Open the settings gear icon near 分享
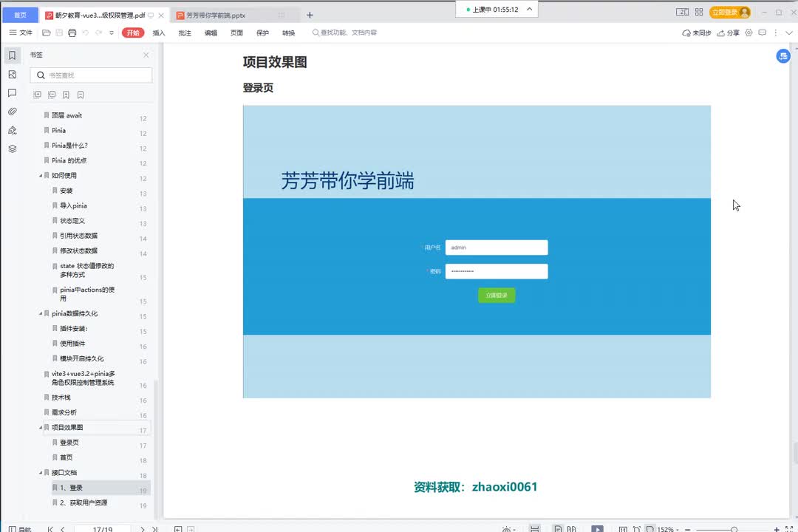 click(748, 33)
